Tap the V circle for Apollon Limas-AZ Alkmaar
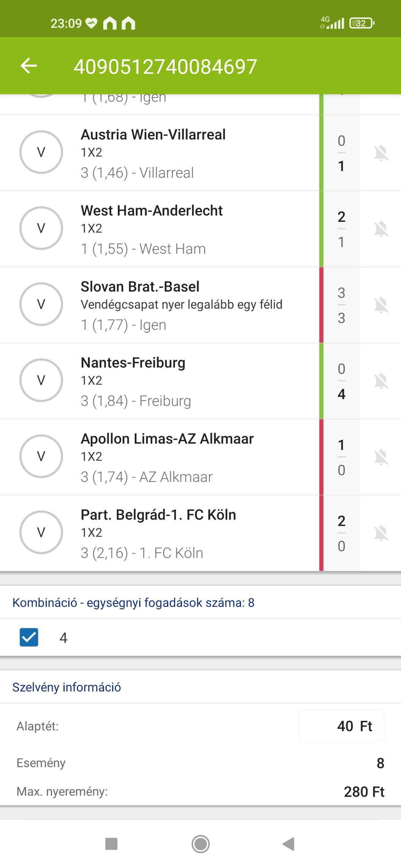This screenshot has width=401, height=868. point(41,456)
